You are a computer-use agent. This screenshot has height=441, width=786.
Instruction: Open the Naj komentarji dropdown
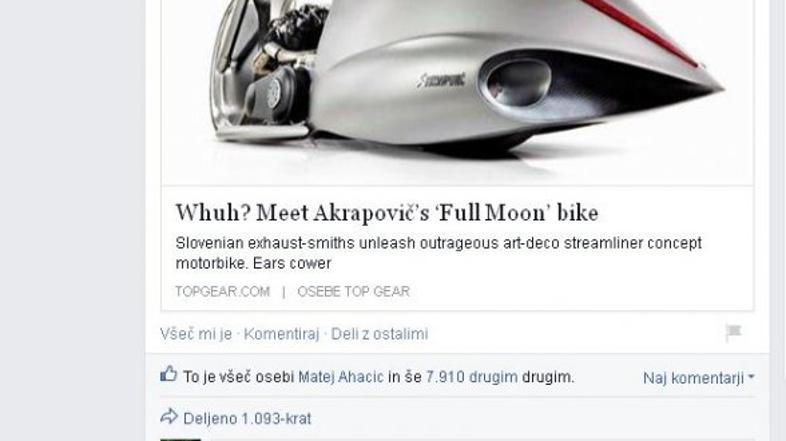(x=698, y=378)
